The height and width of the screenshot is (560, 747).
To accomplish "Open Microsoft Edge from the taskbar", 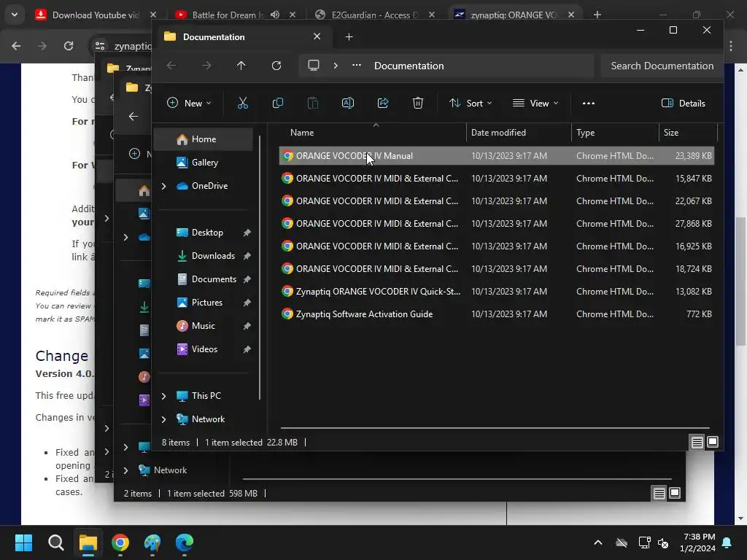I will coord(185,542).
